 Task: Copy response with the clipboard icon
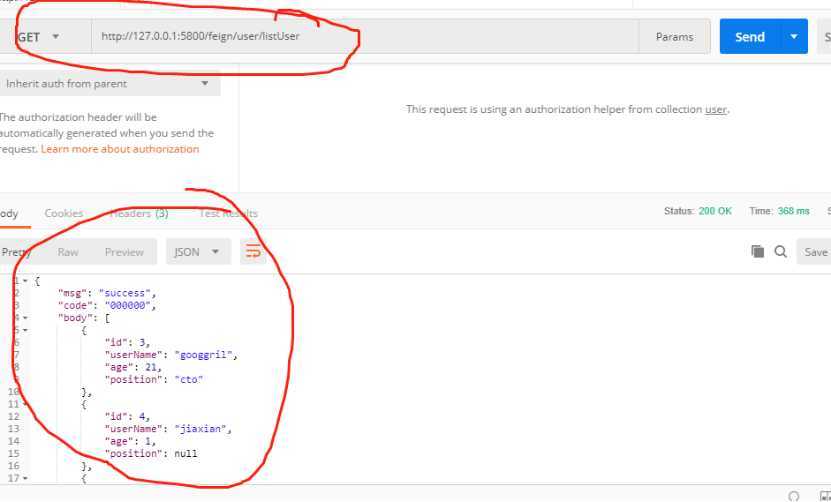tap(757, 251)
